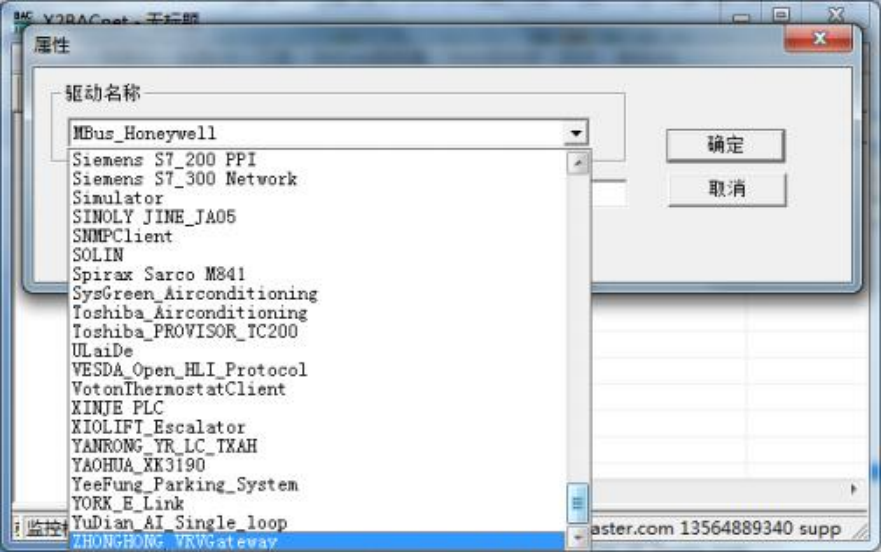881x553 pixels.
Task: Click the dropdown list scrollbar thumb
Action: (578, 503)
